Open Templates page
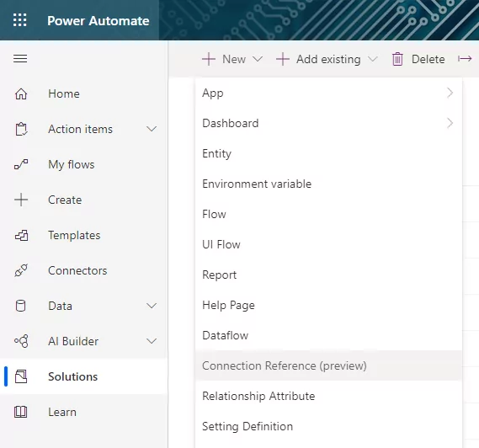479x448 pixels. tap(74, 235)
